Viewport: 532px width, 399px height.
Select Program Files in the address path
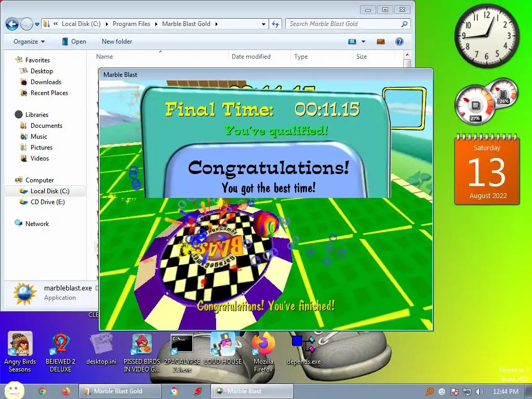(x=131, y=24)
